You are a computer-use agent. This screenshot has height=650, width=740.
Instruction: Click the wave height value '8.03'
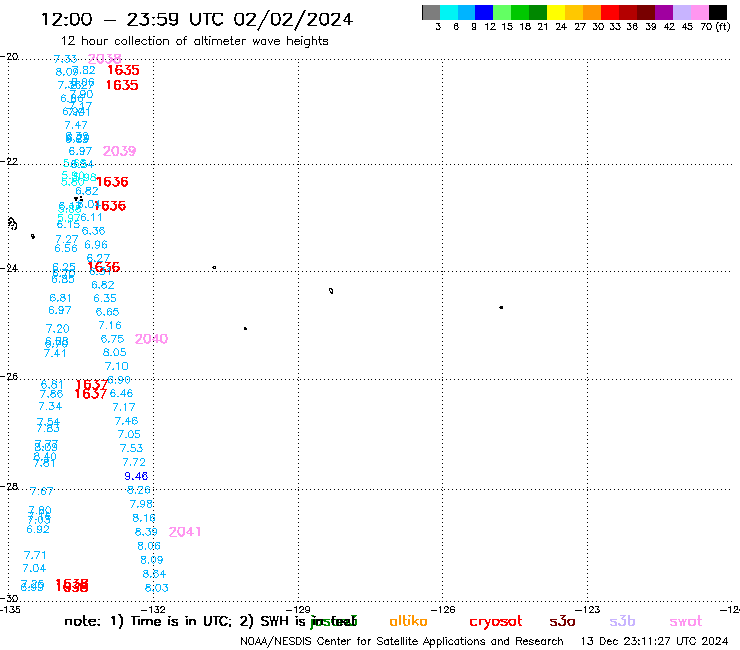click(156, 588)
